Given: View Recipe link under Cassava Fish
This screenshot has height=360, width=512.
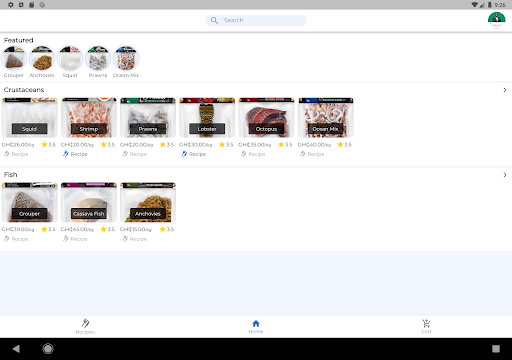Looking at the screenshot, I should click(x=75, y=239).
